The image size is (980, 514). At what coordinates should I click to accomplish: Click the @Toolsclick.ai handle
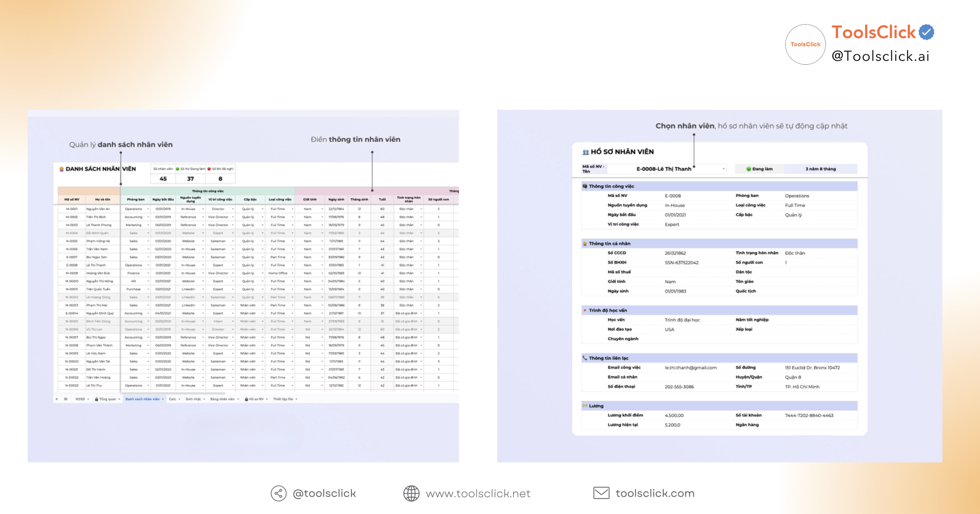(x=880, y=57)
